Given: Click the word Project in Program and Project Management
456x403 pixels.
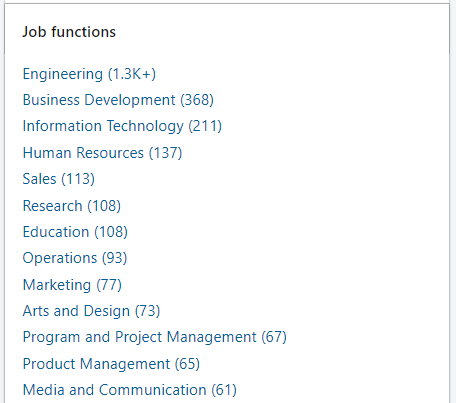Looking at the screenshot, I should click(139, 337).
